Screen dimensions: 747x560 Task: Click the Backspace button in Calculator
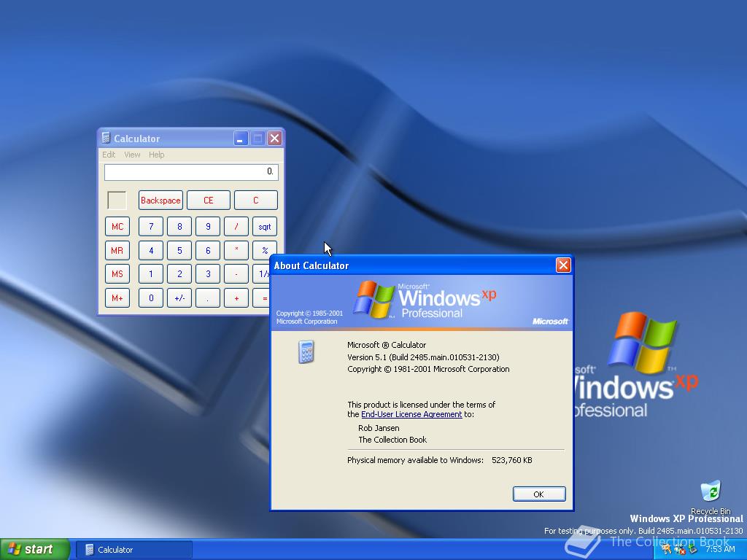(x=160, y=201)
